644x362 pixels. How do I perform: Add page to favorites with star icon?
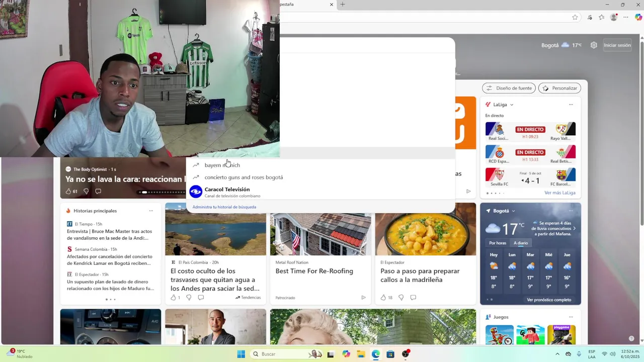pyautogui.click(x=575, y=17)
